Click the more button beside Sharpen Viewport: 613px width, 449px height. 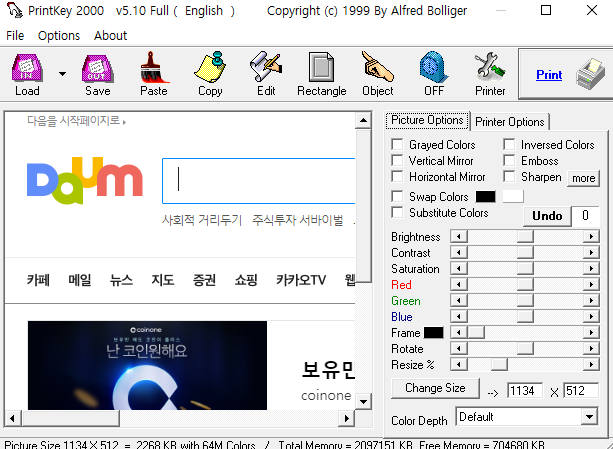(583, 178)
